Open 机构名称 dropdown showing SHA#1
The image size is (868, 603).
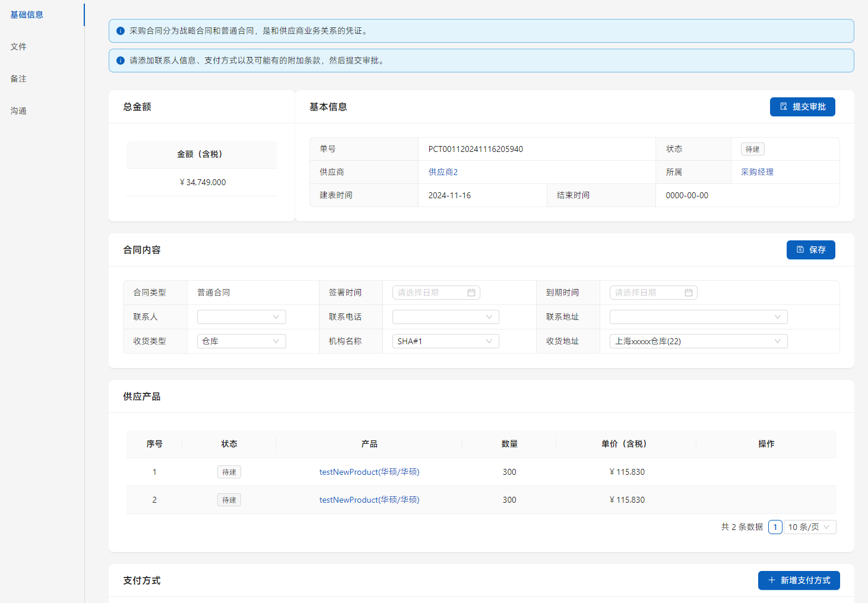445,341
